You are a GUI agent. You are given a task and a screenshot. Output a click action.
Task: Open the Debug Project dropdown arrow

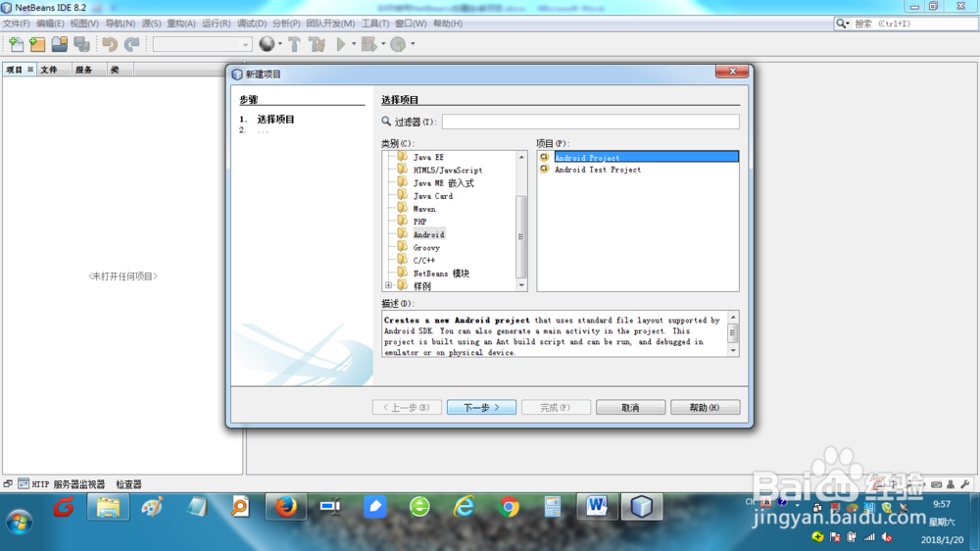pos(382,44)
